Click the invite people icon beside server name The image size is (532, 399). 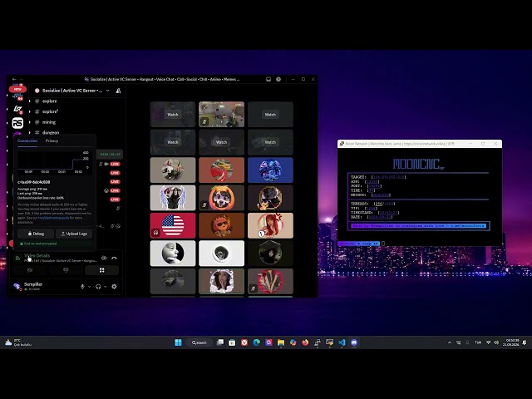(x=118, y=91)
